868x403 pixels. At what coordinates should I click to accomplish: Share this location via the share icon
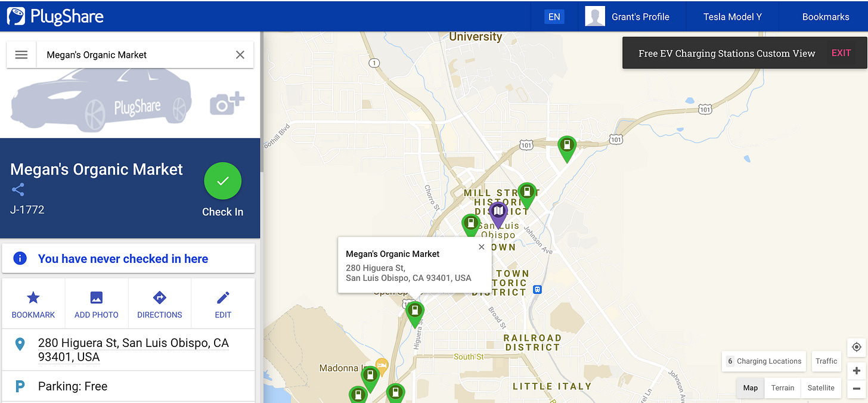pos(18,190)
